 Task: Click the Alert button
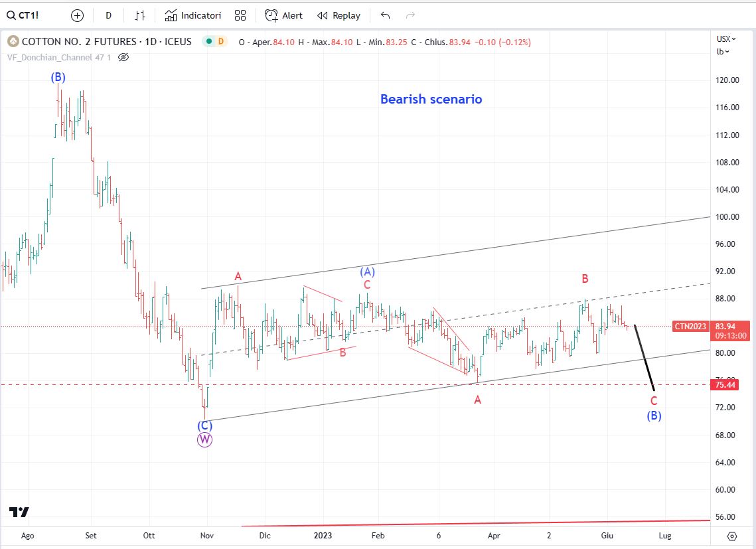(x=283, y=15)
